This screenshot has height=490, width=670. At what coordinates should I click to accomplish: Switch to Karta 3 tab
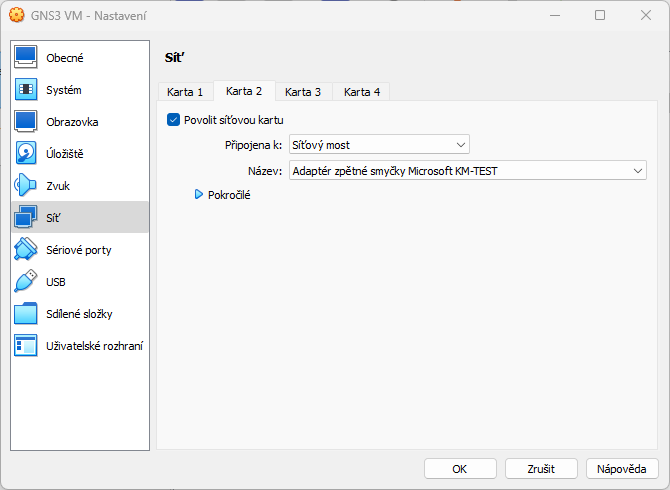(x=303, y=92)
